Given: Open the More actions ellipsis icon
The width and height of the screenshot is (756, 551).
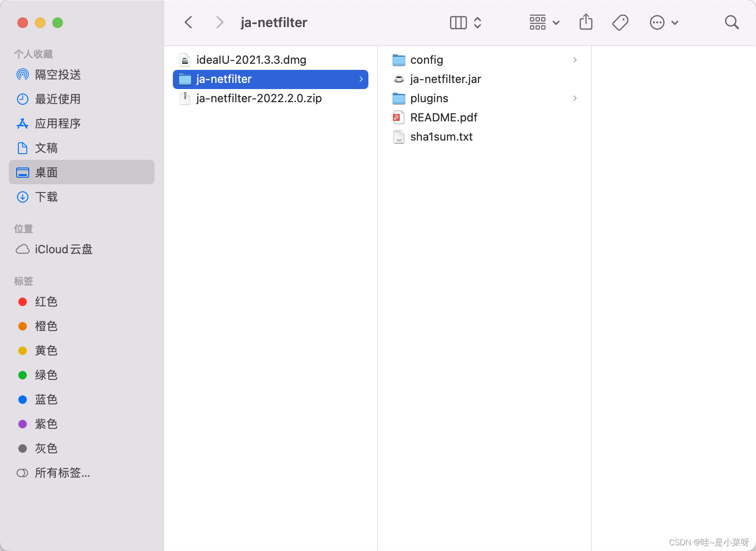Looking at the screenshot, I should pyautogui.click(x=657, y=22).
